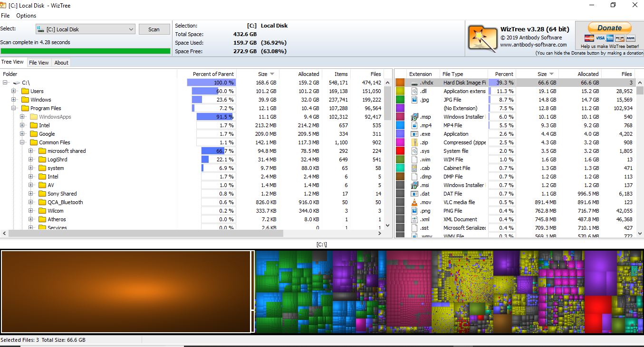
Task: Click the C:\ treemap path label
Action: pyautogui.click(x=322, y=244)
